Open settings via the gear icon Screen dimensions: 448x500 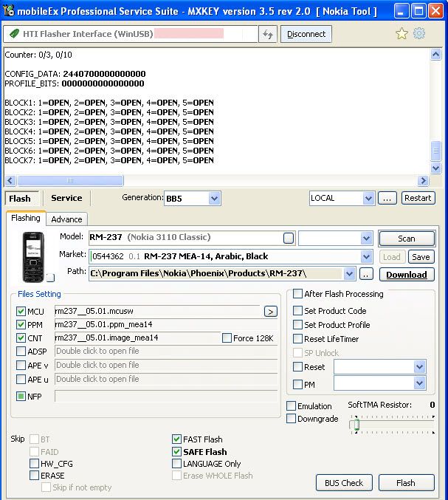pos(419,33)
